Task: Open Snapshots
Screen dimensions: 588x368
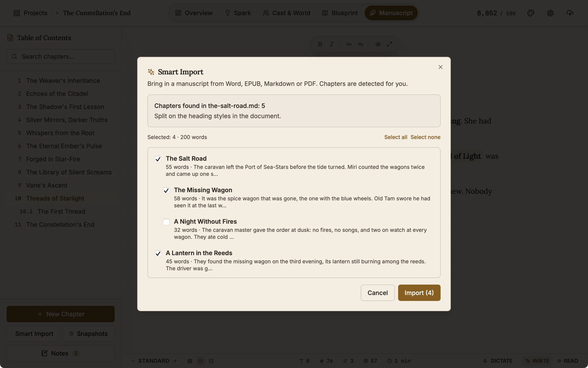Action: pos(88,334)
